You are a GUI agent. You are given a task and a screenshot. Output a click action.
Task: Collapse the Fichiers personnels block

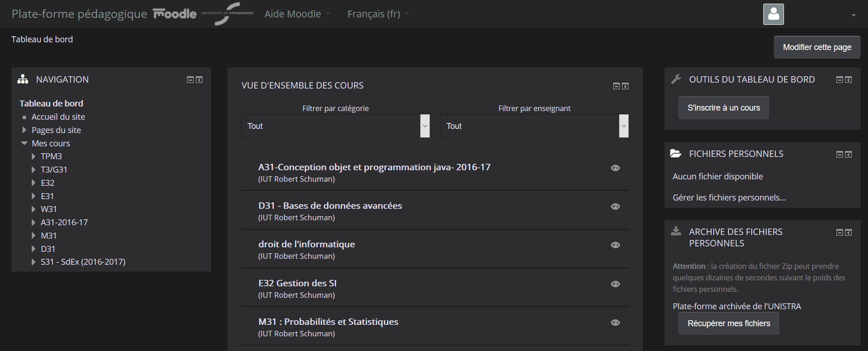[x=840, y=155]
